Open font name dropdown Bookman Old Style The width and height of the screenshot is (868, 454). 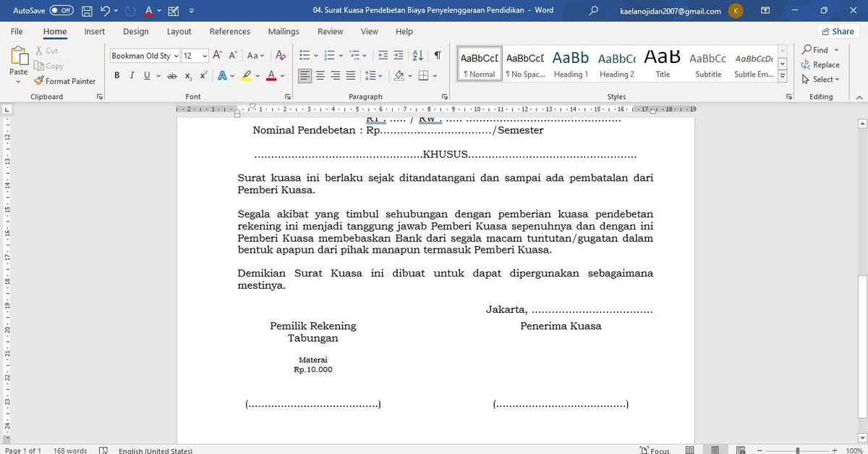[x=176, y=56]
